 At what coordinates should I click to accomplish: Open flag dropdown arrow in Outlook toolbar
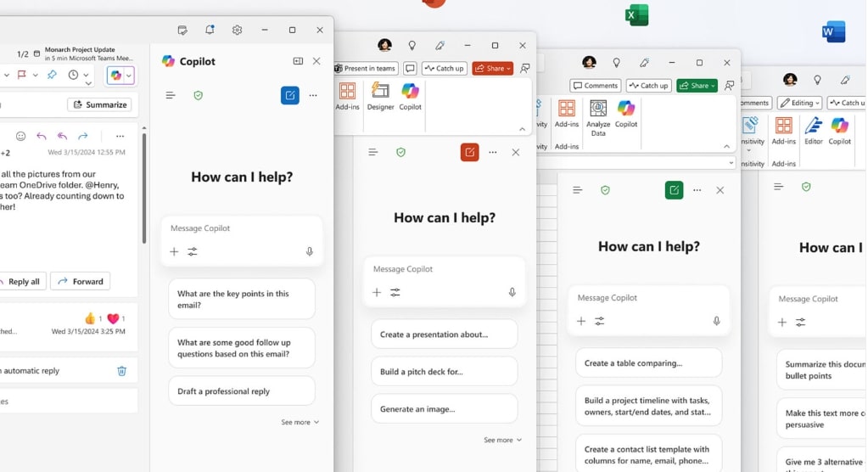[36, 75]
